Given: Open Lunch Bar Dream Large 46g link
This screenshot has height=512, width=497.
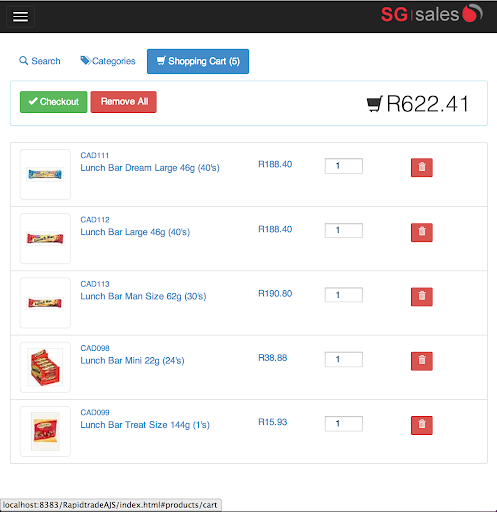Looking at the screenshot, I should [150, 168].
